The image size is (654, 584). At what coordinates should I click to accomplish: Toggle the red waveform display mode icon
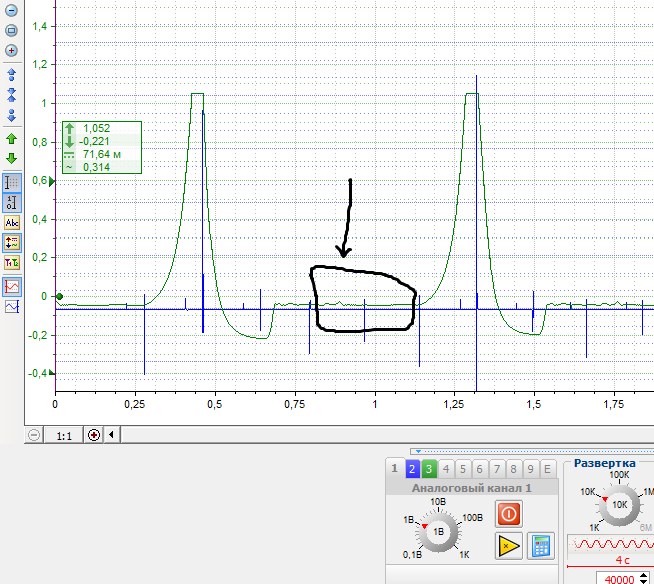coord(12,287)
